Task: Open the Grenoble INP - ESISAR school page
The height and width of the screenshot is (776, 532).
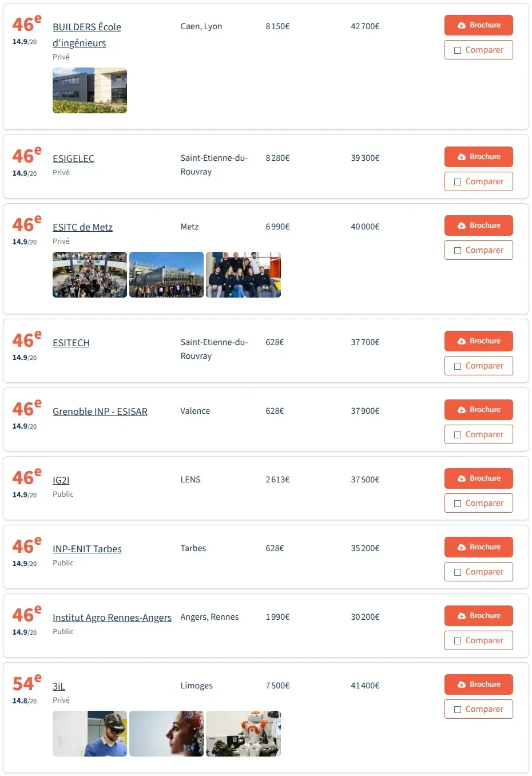Action: coord(100,411)
